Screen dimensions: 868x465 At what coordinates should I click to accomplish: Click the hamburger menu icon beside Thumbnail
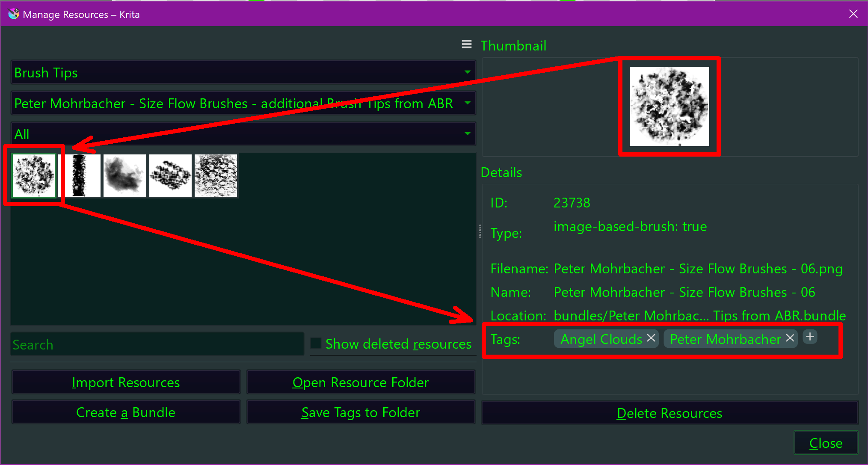pos(466,44)
